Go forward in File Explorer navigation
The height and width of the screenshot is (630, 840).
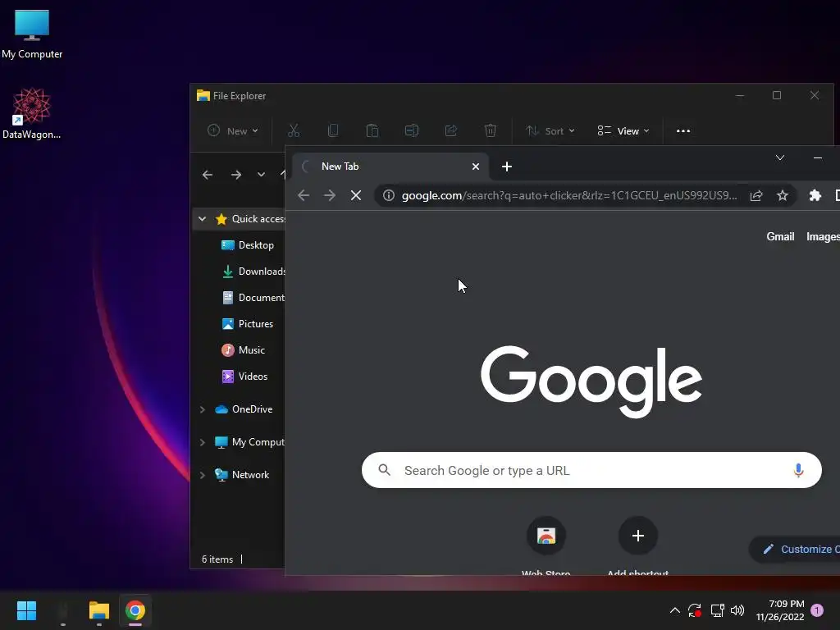tap(235, 175)
